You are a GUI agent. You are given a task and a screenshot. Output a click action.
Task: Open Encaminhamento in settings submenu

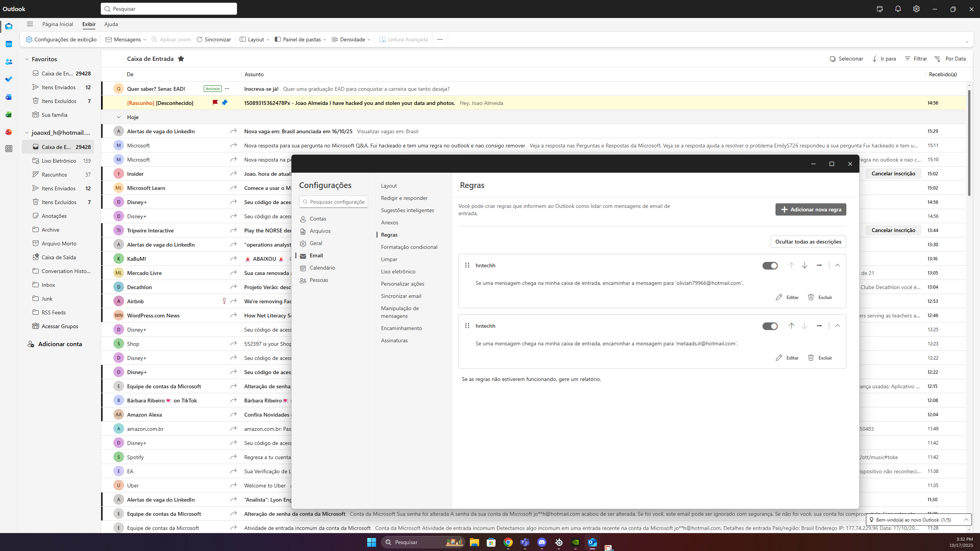[401, 328]
